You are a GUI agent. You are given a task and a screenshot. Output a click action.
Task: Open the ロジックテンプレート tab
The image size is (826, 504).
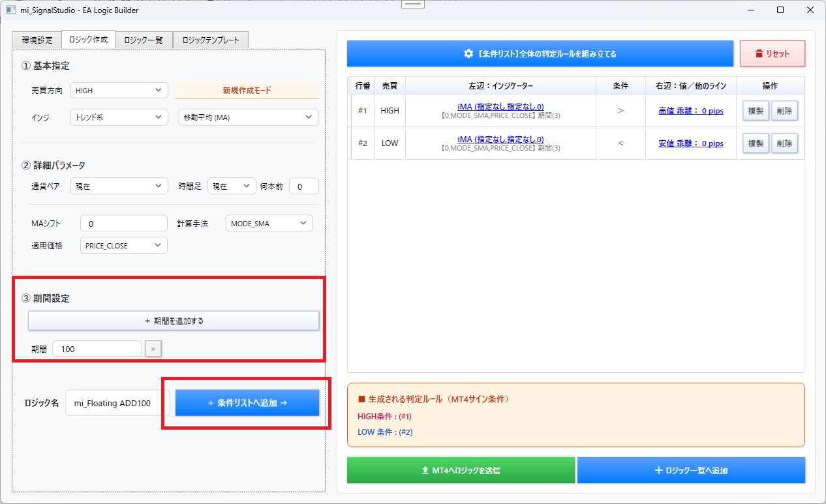tap(210, 40)
